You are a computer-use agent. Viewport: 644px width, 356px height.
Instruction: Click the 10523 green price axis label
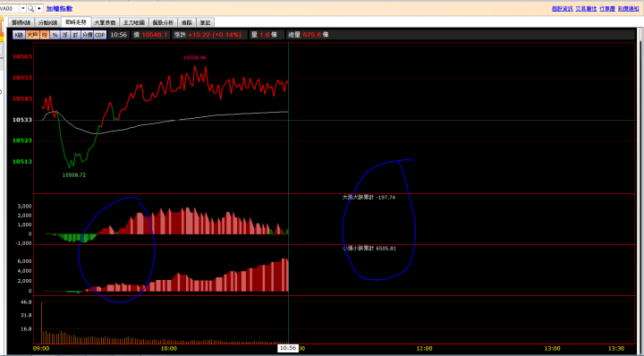21,140
